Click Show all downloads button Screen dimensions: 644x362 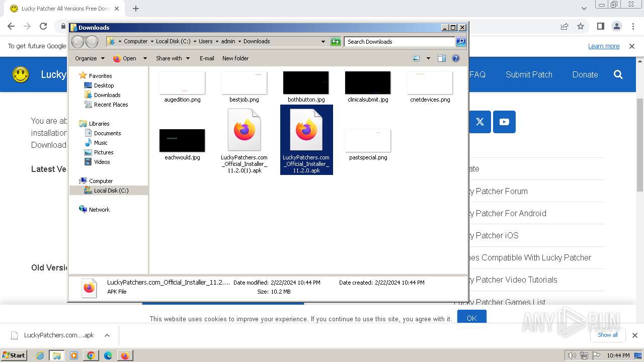tap(608, 335)
